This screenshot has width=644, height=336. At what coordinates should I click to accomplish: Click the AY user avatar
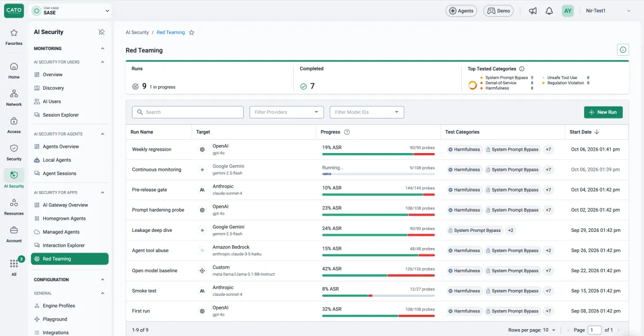(568, 11)
